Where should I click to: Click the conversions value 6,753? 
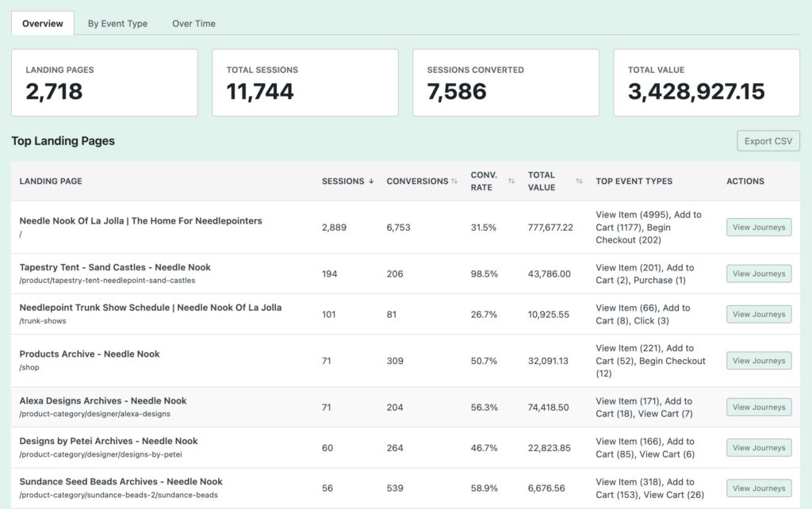tap(398, 228)
